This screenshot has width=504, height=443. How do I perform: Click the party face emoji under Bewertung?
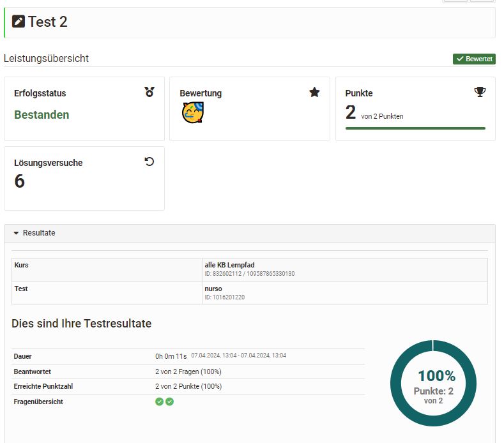pyautogui.click(x=192, y=113)
